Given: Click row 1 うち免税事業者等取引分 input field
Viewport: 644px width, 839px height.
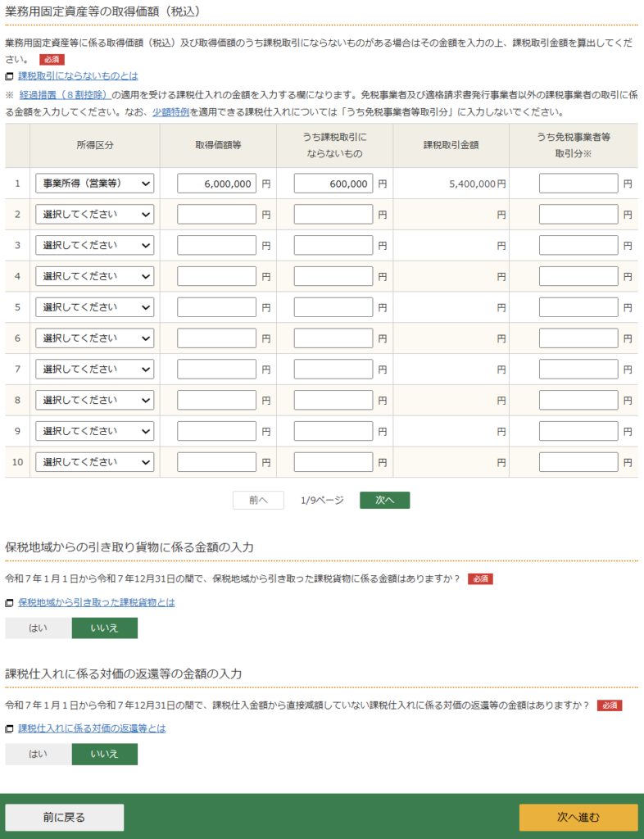Looking at the screenshot, I should point(578,184).
